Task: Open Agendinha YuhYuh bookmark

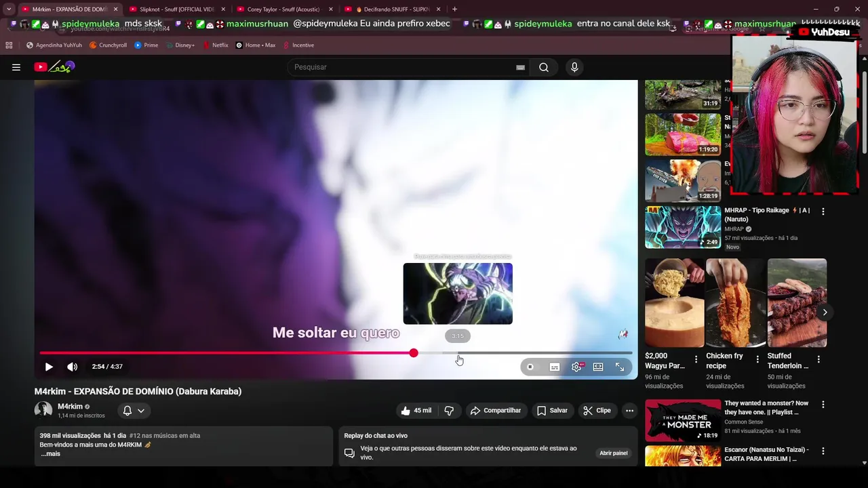Action: coord(54,45)
